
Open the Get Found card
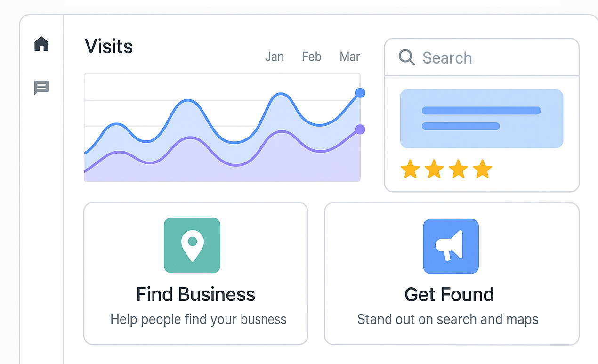pos(452,274)
